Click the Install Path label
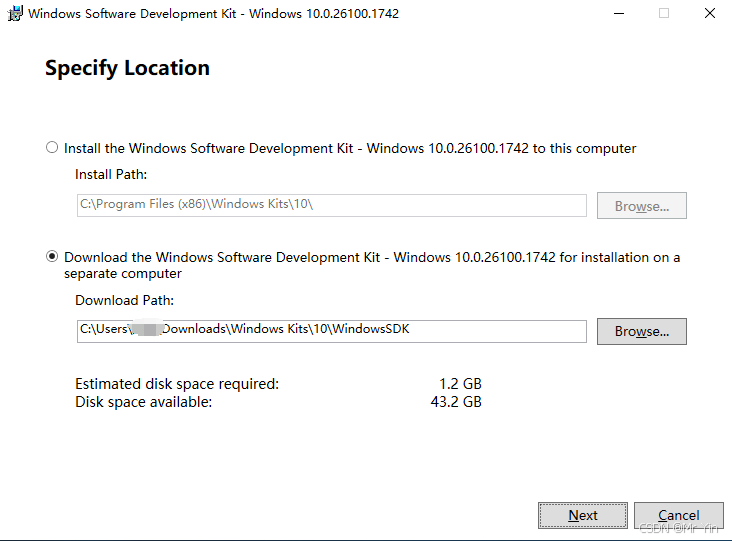 click(x=111, y=175)
